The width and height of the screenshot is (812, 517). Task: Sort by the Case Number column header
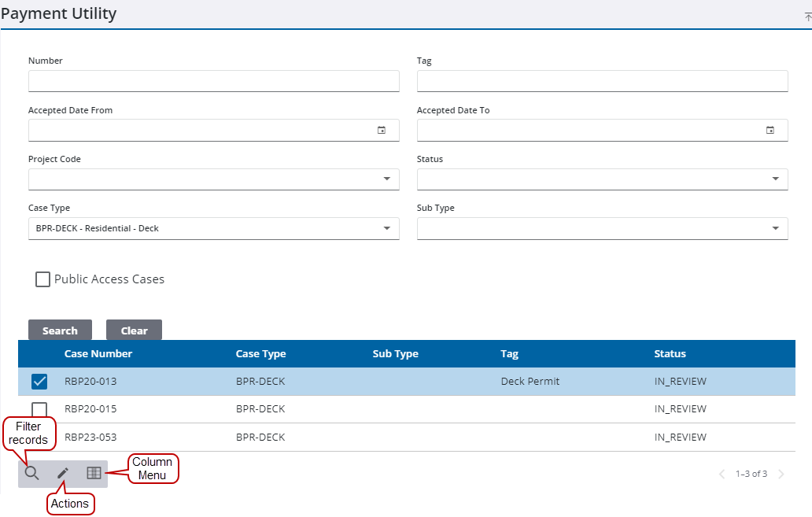pyautogui.click(x=98, y=354)
